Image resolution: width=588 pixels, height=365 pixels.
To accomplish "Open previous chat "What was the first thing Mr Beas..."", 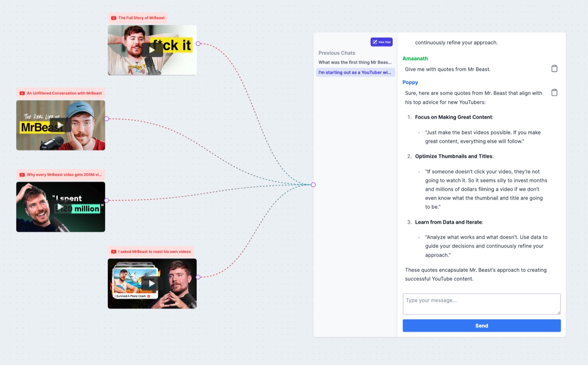I will [x=355, y=62].
